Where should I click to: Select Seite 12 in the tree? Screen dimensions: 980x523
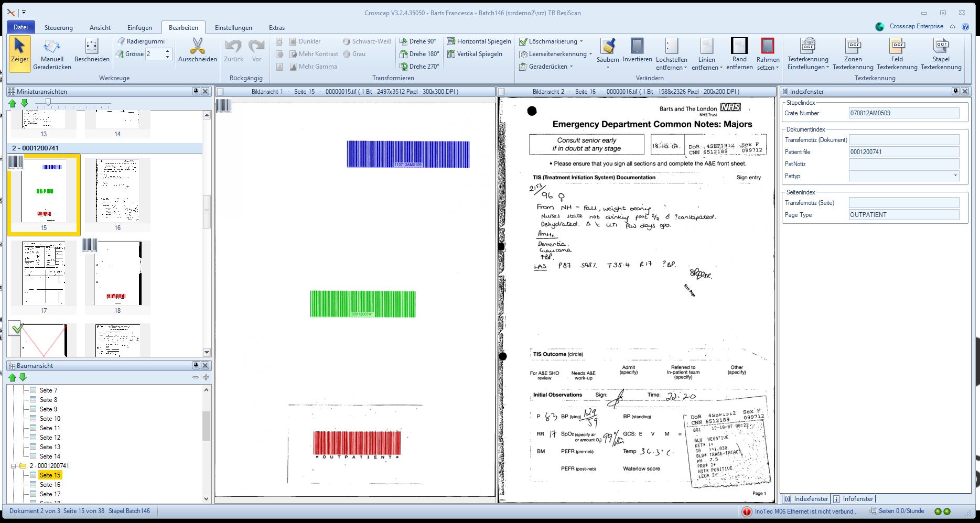point(50,438)
